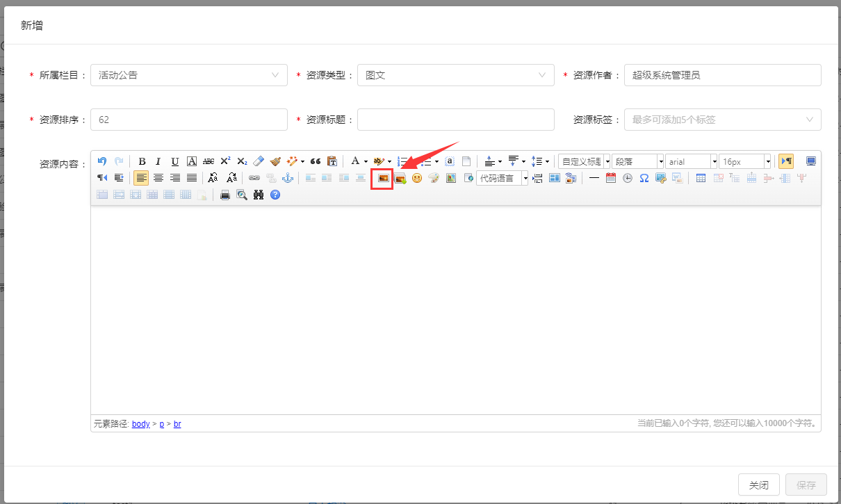Open the 资源标签 tags dropdown
The height and width of the screenshot is (504, 841).
pos(723,120)
